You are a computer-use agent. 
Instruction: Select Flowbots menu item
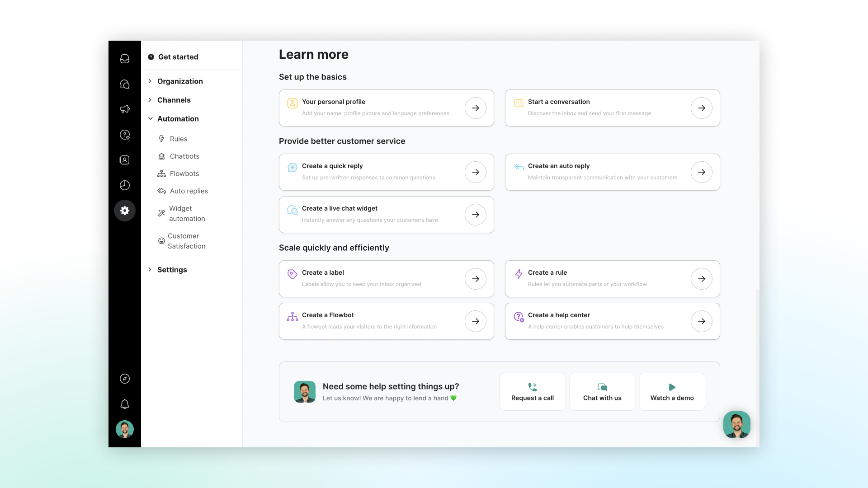pyautogui.click(x=184, y=174)
